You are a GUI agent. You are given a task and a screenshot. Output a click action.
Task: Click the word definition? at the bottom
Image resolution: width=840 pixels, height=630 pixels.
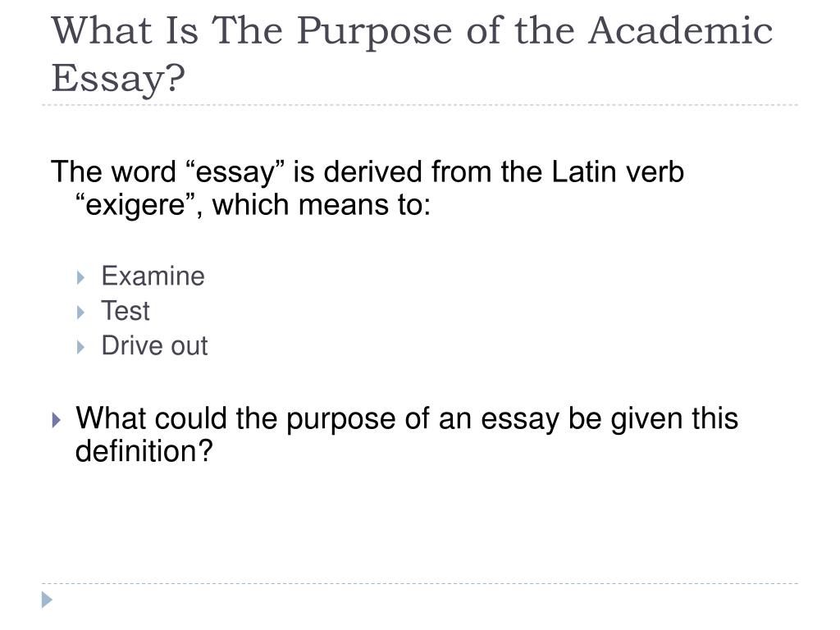coord(144,451)
